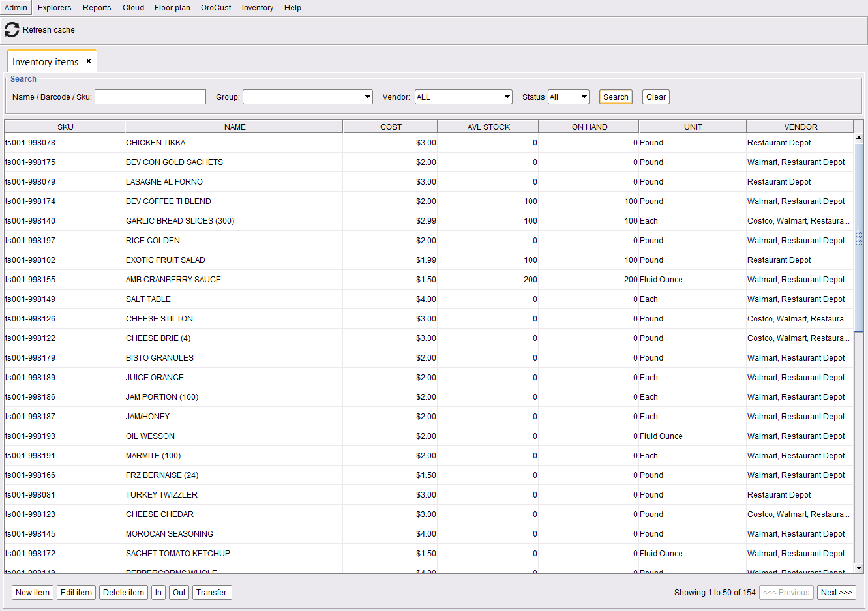The image size is (868, 611).
Task: Open the Help menu
Action: click(x=293, y=8)
